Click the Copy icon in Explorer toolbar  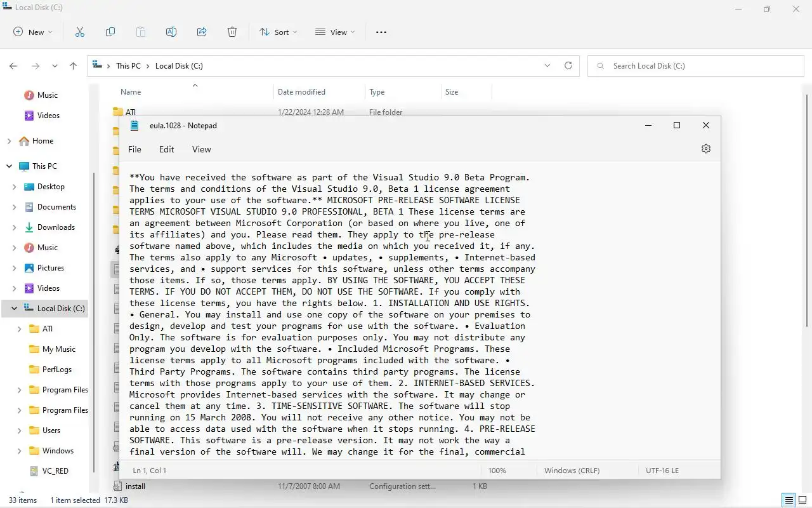[110, 32]
